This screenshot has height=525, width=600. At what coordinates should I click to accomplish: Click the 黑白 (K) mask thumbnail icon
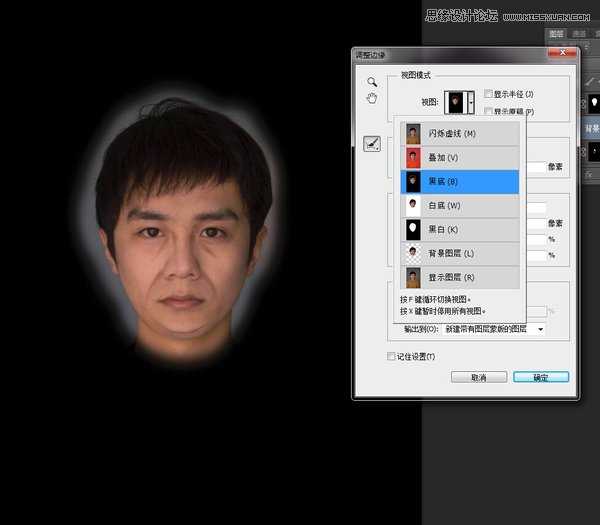413,229
